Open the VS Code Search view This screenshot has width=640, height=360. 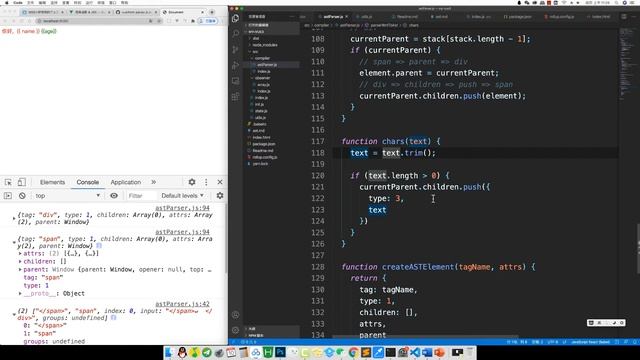(x=236, y=34)
